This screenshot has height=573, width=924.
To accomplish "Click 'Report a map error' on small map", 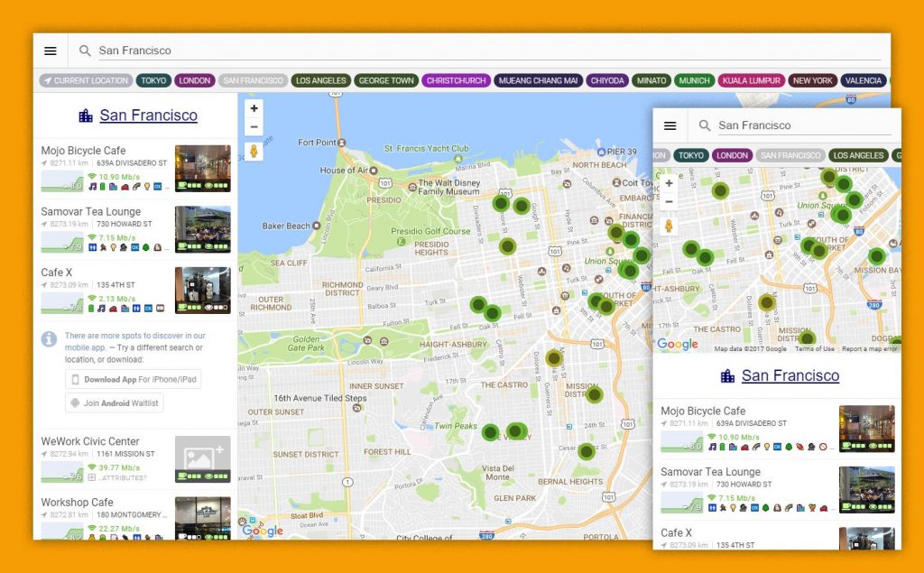I will [869, 349].
